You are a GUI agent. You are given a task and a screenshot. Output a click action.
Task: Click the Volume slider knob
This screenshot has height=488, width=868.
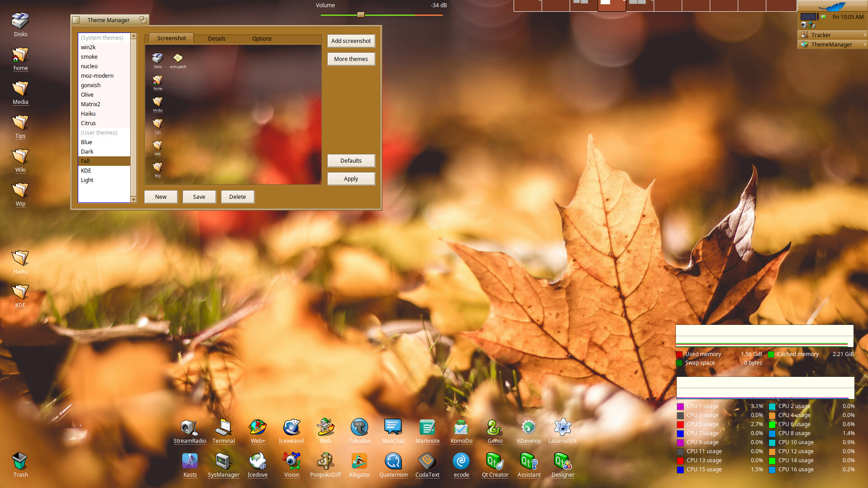coord(361,15)
